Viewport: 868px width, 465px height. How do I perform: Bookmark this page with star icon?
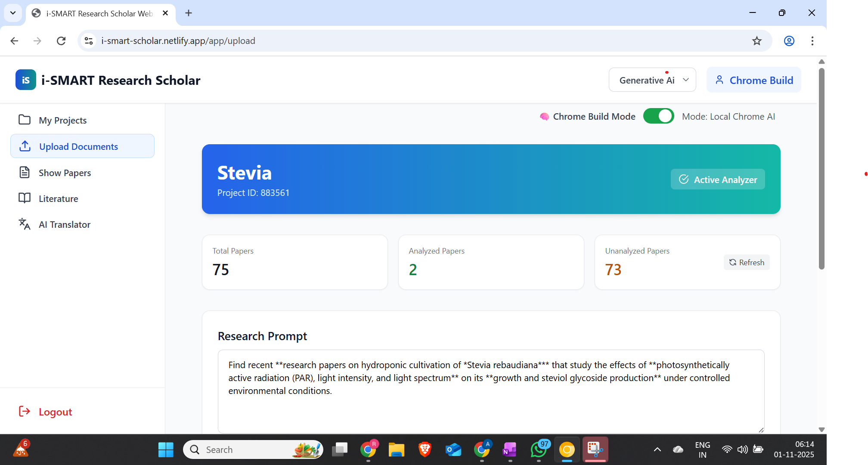point(756,41)
